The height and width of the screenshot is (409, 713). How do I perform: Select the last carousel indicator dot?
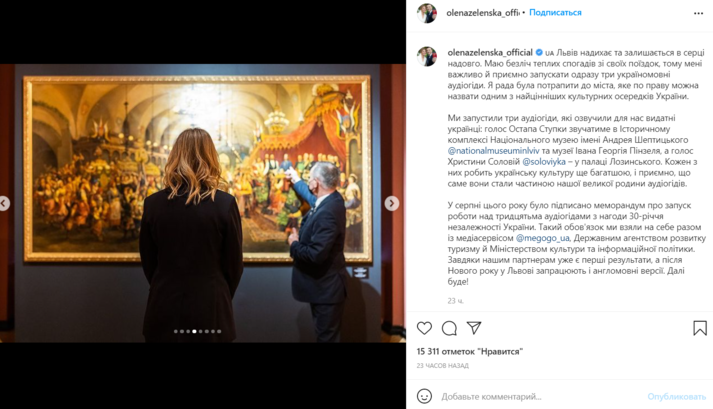click(219, 331)
